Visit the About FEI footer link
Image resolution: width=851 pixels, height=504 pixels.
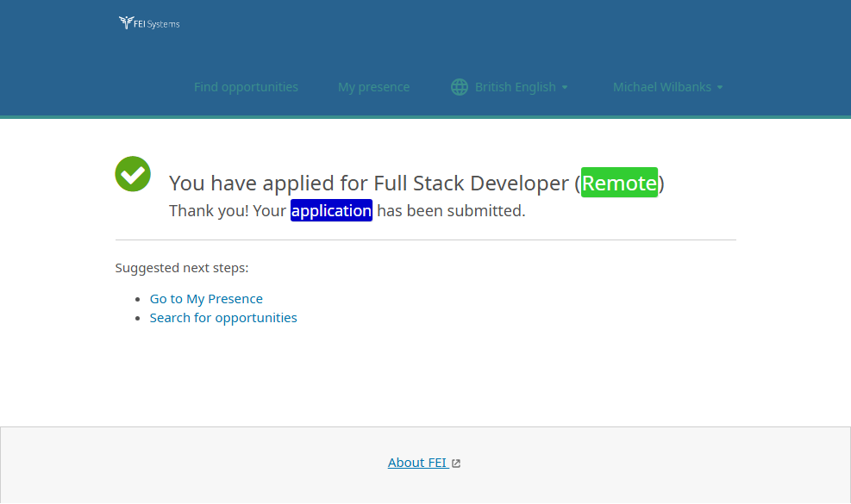[x=417, y=463]
